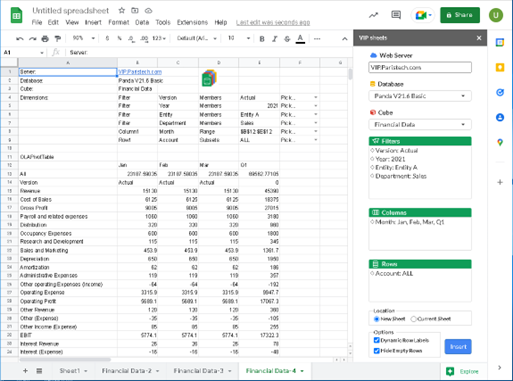The height and width of the screenshot is (381, 513).
Task: Click the undo arrow in toolbar
Action: pos(20,39)
